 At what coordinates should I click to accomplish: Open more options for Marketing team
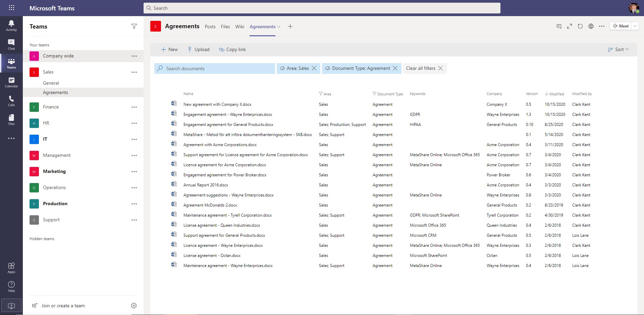[134, 172]
